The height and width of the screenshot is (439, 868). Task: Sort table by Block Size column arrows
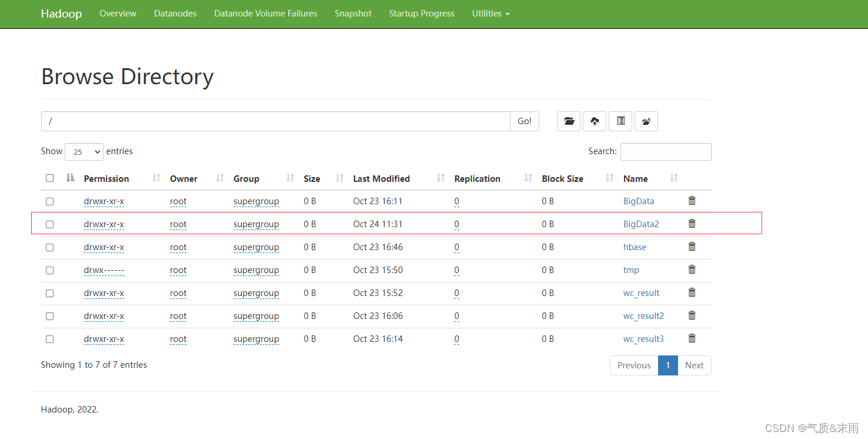(x=610, y=178)
